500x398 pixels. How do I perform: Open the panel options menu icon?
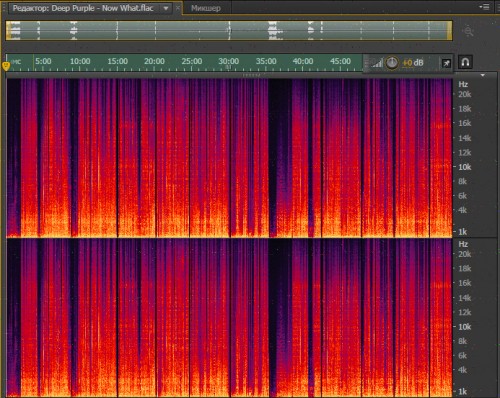pos(484,7)
